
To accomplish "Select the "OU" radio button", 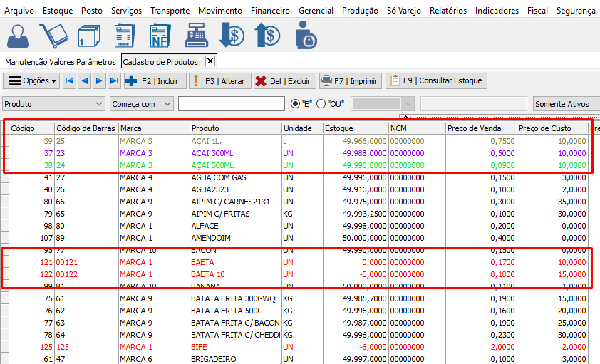I will pyautogui.click(x=321, y=104).
